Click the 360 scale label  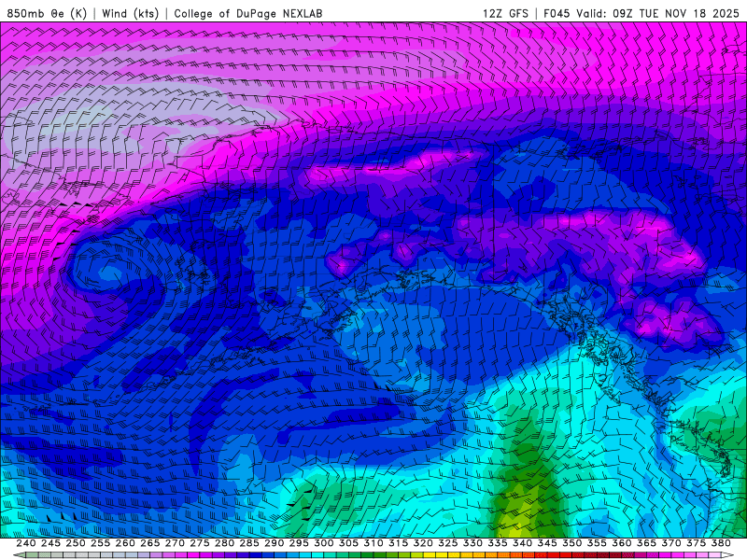pyautogui.click(x=622, y=543)
